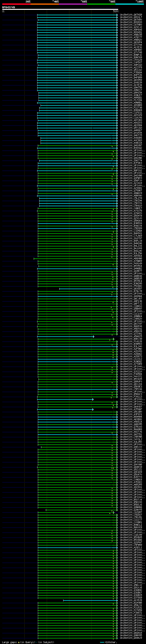Image resolution: width=146 pixels, height=644 pixels.
Task: Open hit UniRef100_Q6TKQ9
Action: (131, 15)
